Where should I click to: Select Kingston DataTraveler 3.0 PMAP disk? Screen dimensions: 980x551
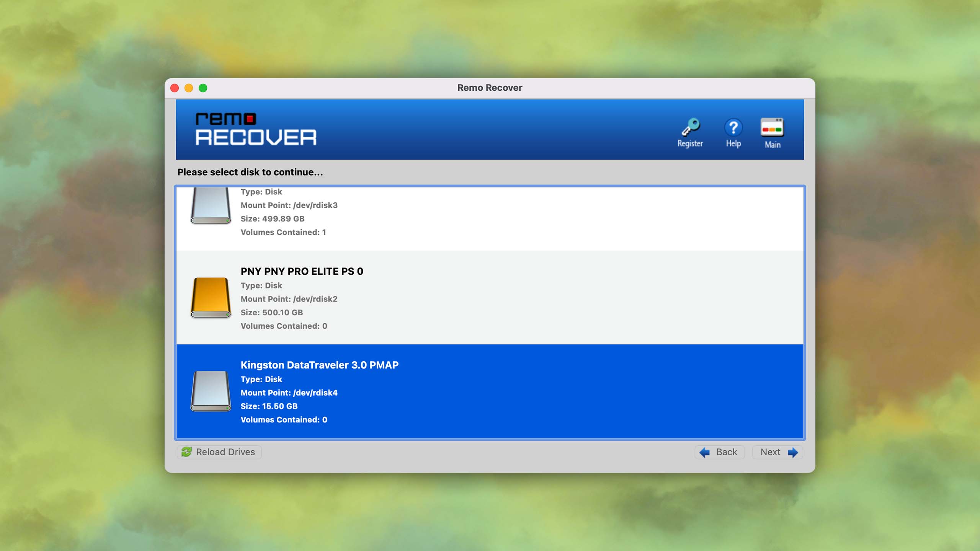(x=490, y=391)
